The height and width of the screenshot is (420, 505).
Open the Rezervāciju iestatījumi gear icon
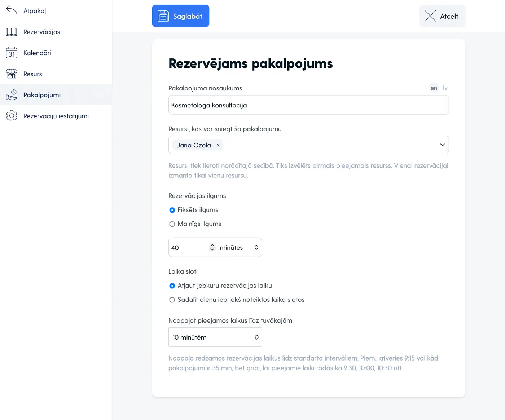pyautogui.click(x=12, y=116)
